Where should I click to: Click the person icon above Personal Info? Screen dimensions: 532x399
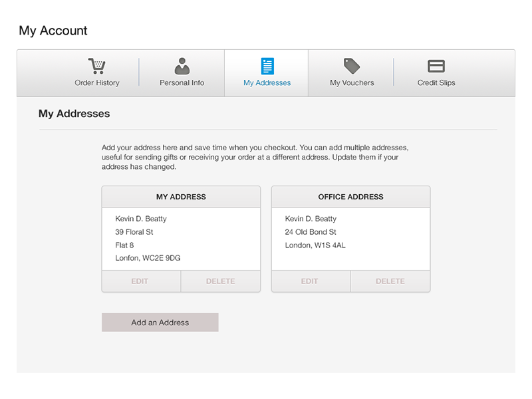[x=182, y=65]
